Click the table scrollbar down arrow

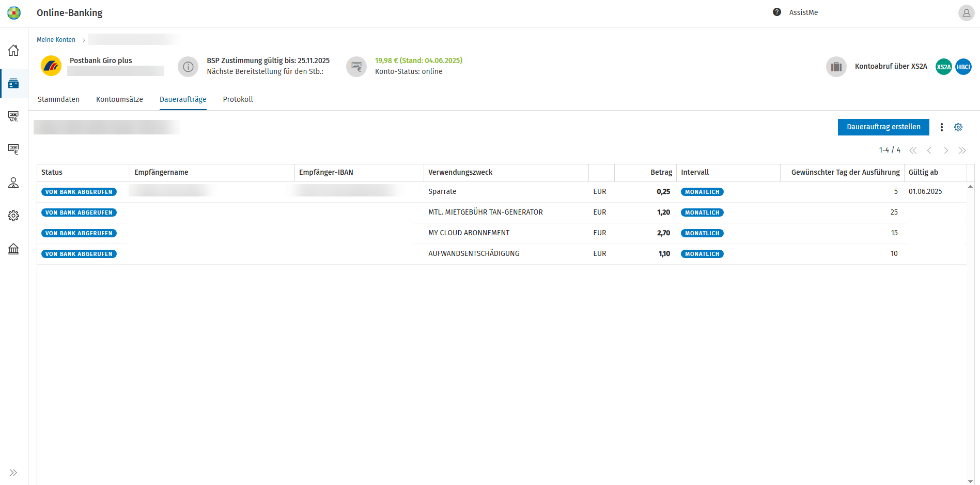(970, 481)
